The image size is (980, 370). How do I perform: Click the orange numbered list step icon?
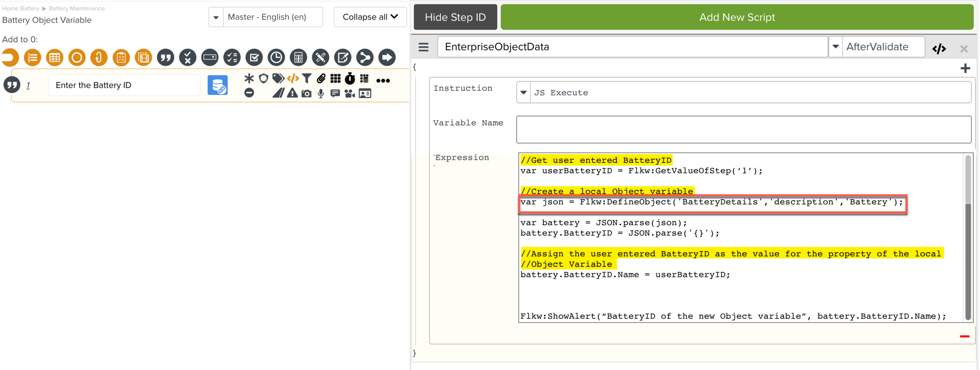click(33, 58)
